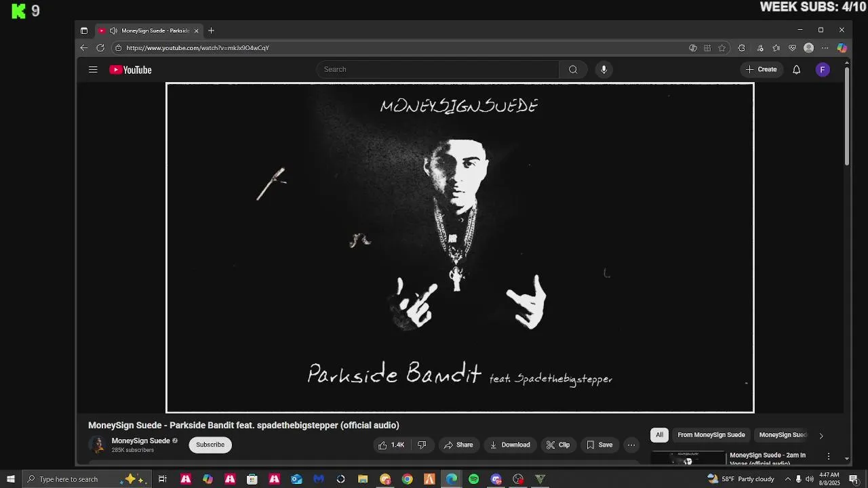Viewport: 868px width, 488px height.
Task: Open Spotify from taskbar
Action: [473, 479]
